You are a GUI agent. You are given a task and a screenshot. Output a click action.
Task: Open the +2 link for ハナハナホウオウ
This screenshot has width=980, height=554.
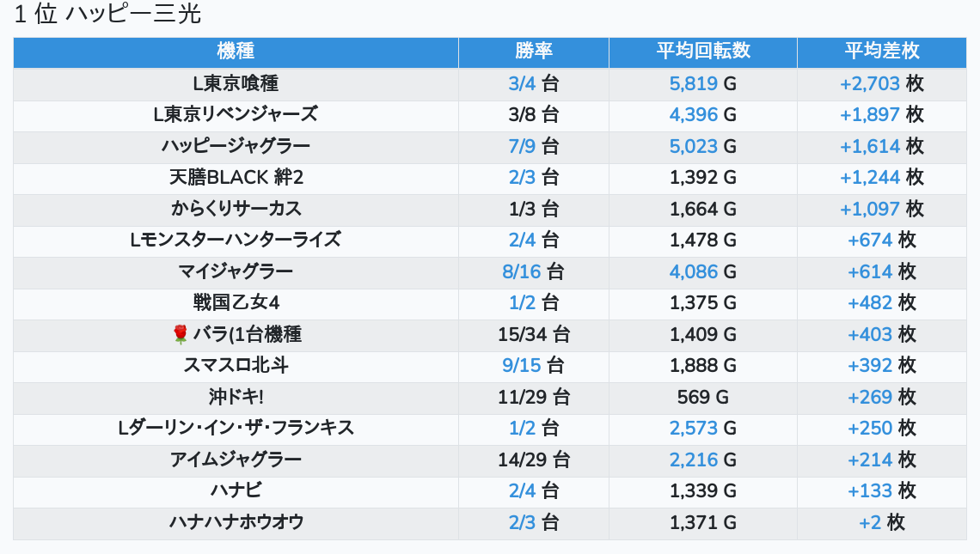(870, 522)
